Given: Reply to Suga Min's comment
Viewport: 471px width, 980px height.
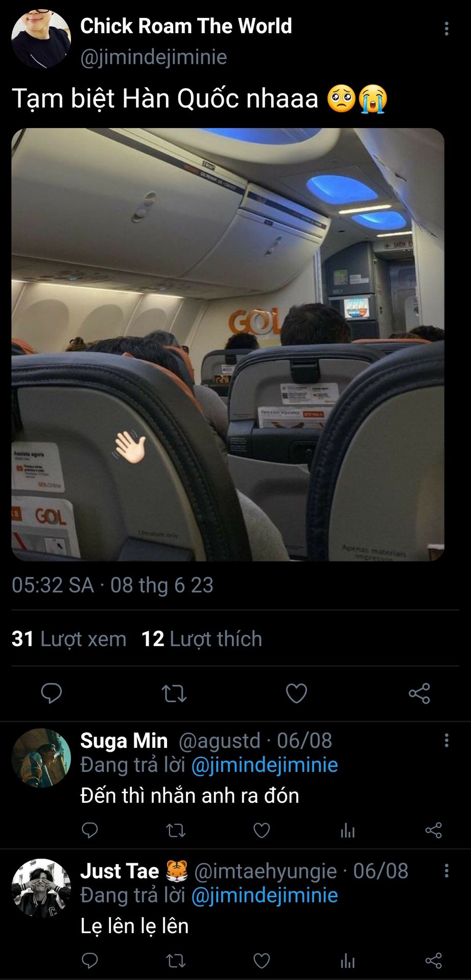Looking at the screenshot, I should pyautogui.click(x=90, y=830).
